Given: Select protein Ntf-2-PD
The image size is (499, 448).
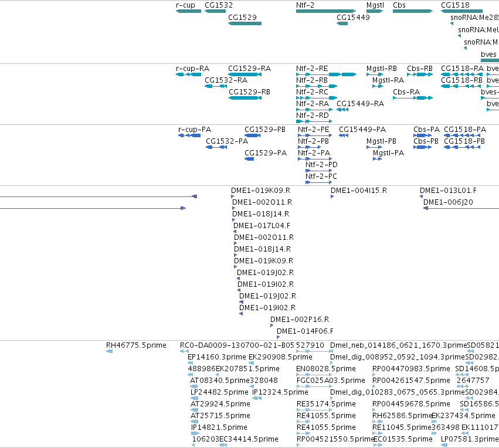Looking at the screenshot, I should click(321, 165).
